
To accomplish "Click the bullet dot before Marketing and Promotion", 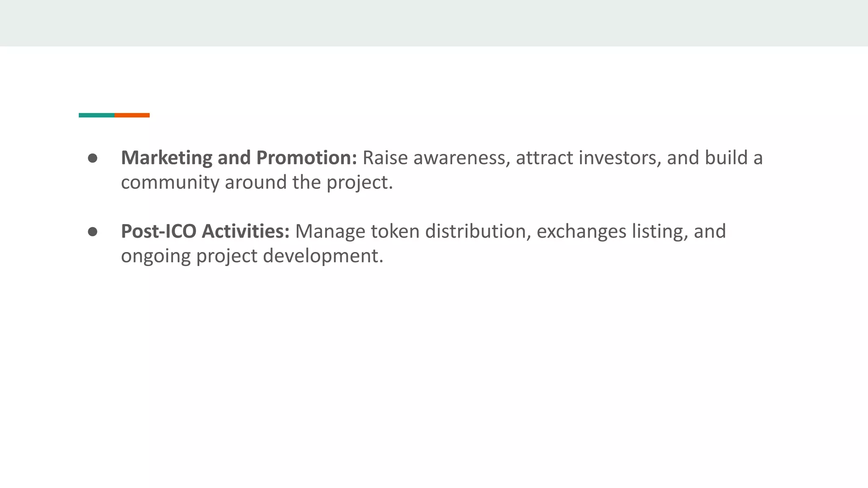I will point(93,158).
